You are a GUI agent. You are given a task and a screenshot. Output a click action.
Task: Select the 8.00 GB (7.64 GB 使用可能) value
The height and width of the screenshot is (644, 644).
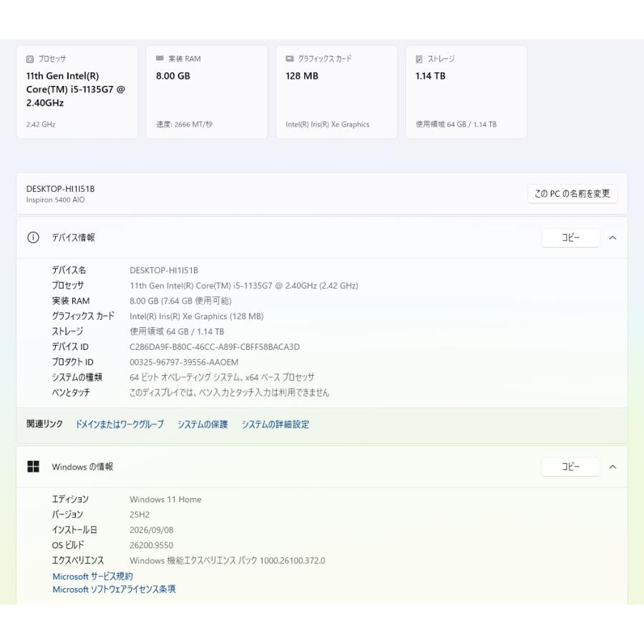[181, 301]
